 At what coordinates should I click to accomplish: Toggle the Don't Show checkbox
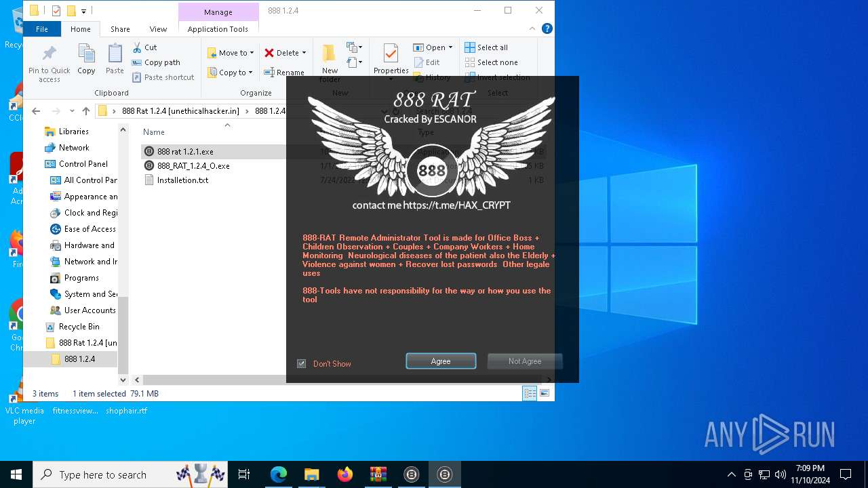point(302,364)
